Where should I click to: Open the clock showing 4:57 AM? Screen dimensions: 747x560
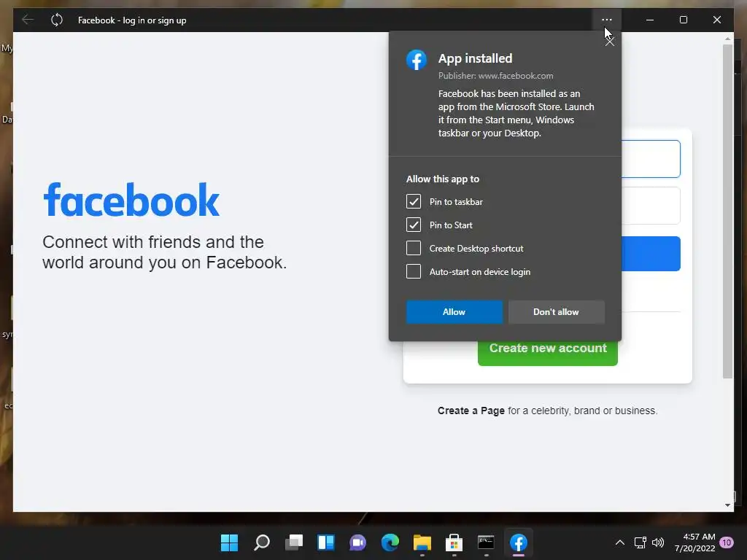695,542
